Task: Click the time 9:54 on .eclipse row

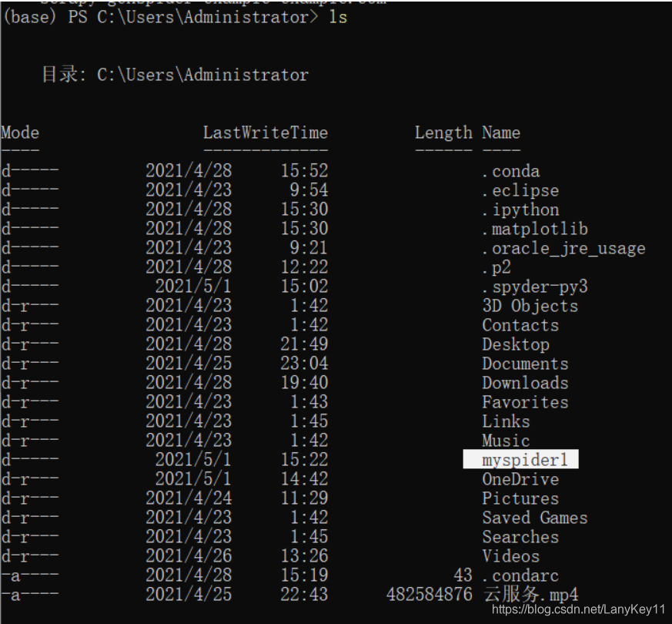Action: point(309,190)
